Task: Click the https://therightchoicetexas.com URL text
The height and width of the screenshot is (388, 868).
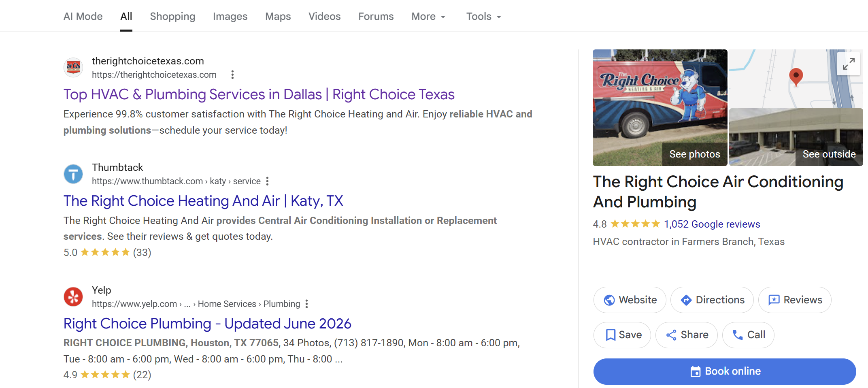Action: click(x=154, y=75)
